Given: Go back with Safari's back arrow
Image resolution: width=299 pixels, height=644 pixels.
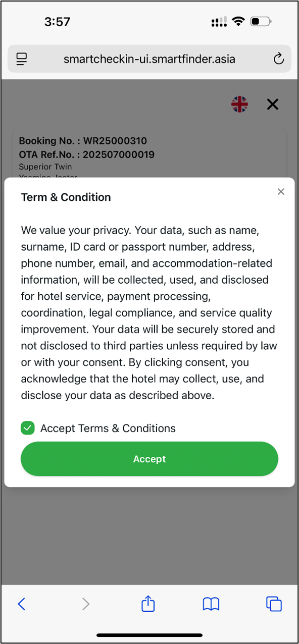Looking at the screenshot, I should click(21, 604).
